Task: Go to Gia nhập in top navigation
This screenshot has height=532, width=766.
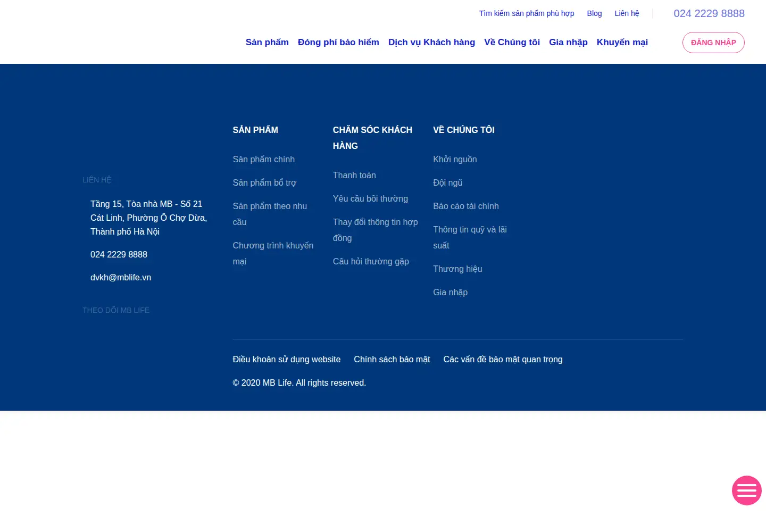Action: (568, 42)
